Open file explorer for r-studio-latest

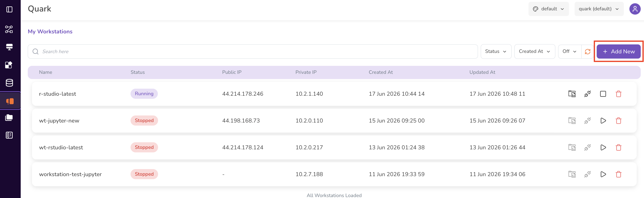click(572, 94)
